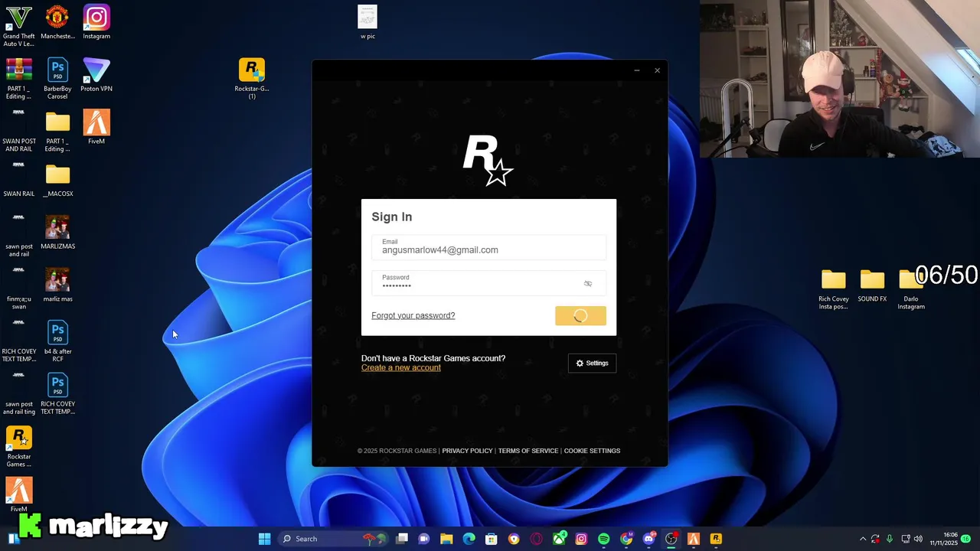This screenshot has width=980, height=551.
Task: Open File Explorer from taskbar
Action: click(x=446, y=539)
